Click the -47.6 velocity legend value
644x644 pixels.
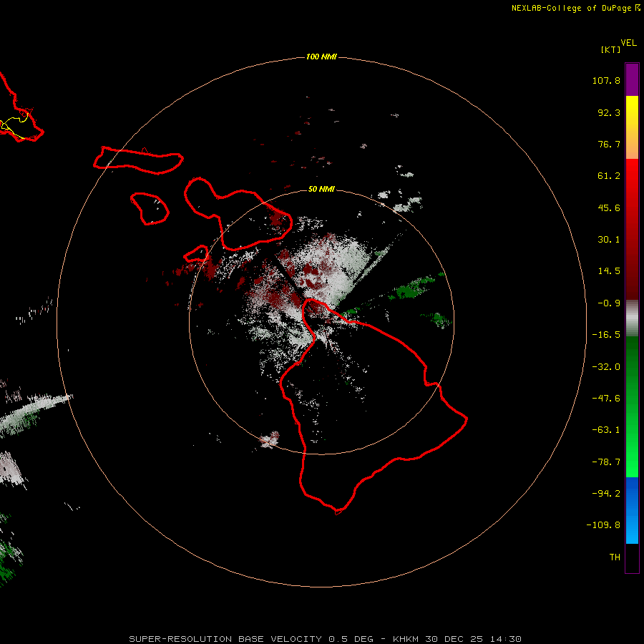[x=606, y=399]
